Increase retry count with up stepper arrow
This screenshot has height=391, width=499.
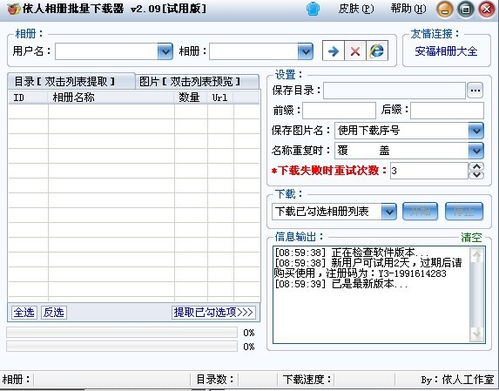pyautogui.click(x=477, y=166)
